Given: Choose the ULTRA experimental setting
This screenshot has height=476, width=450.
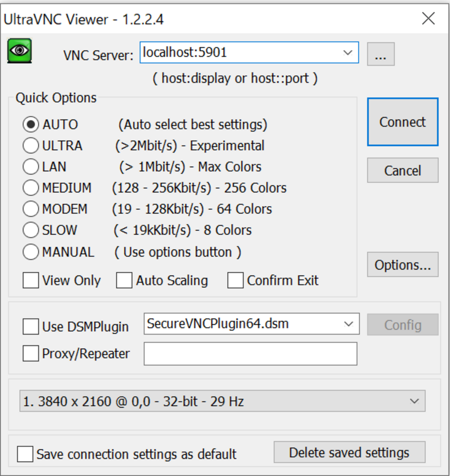Looking at the screenshot, I should [x=31, y=146].
